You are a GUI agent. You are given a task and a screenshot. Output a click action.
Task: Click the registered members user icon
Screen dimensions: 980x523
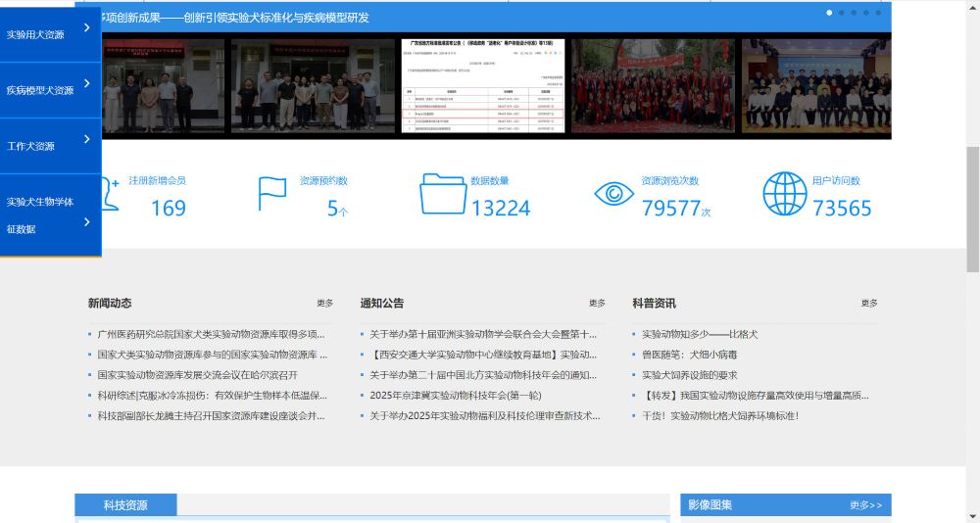(x=109, y=193)
